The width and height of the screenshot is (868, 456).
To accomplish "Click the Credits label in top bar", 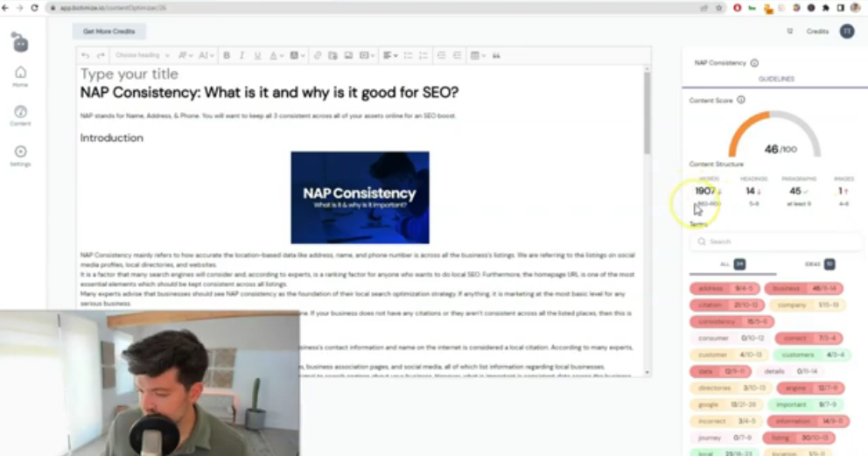I will (817, 32).
